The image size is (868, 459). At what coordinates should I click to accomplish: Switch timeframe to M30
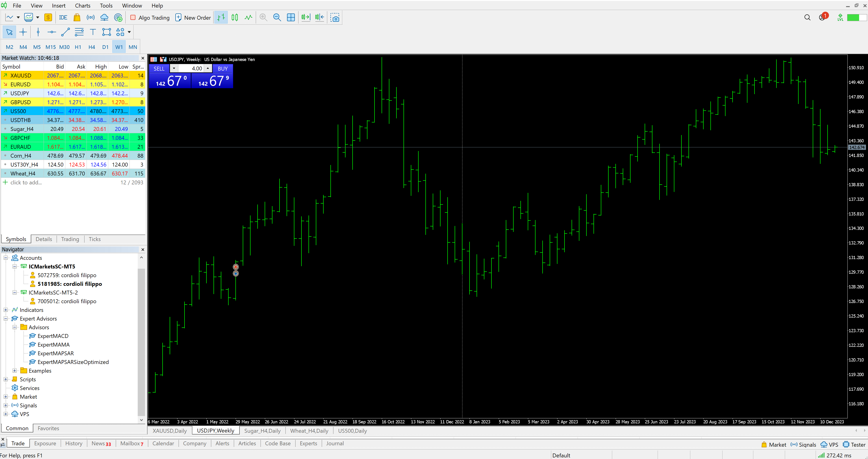64,47
